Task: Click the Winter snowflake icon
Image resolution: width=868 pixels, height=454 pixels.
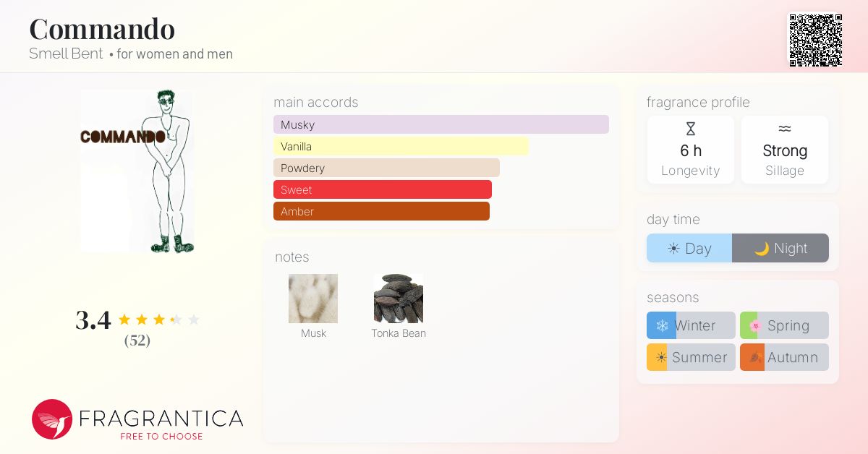Action: (662, 325)
